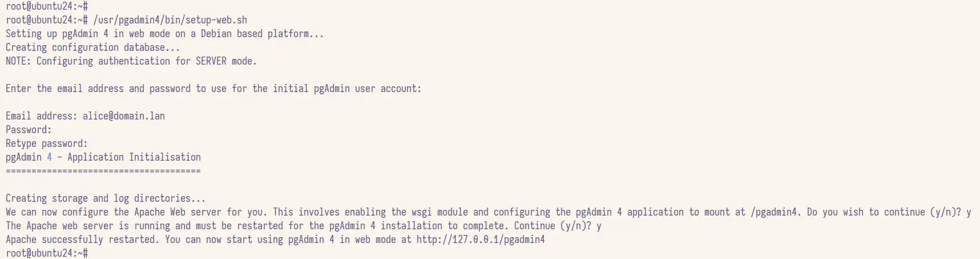Click "Creating storage and log directories..." line
This screenshot has height=259, width=980.
click(106, 198)
